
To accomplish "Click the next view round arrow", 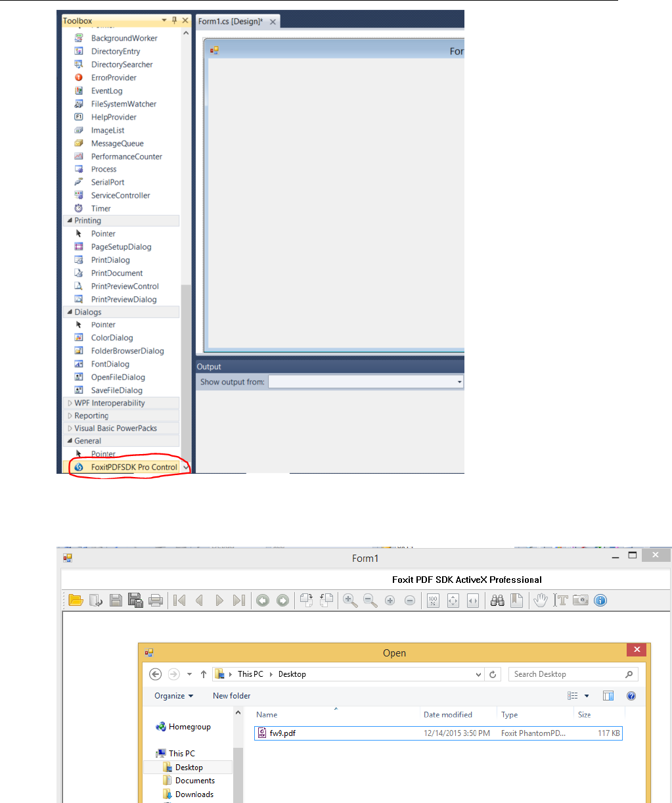I will [x=282, y=600].
